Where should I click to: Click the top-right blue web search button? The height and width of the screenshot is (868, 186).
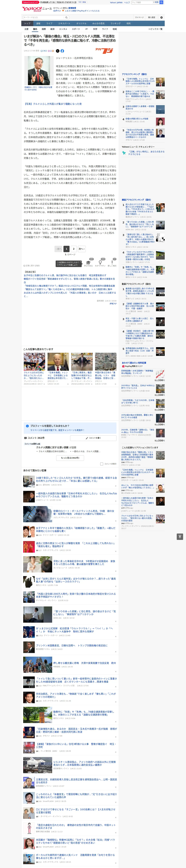161,2
